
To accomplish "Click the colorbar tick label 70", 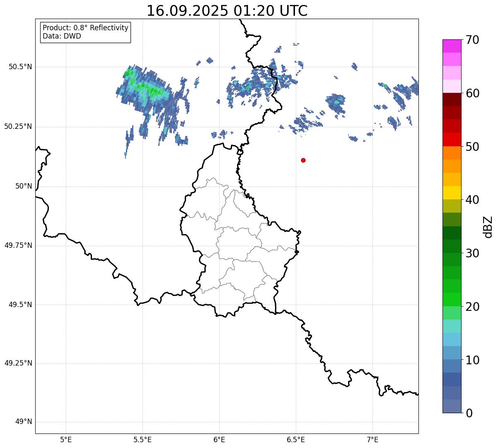I will [x=472, y=40].
